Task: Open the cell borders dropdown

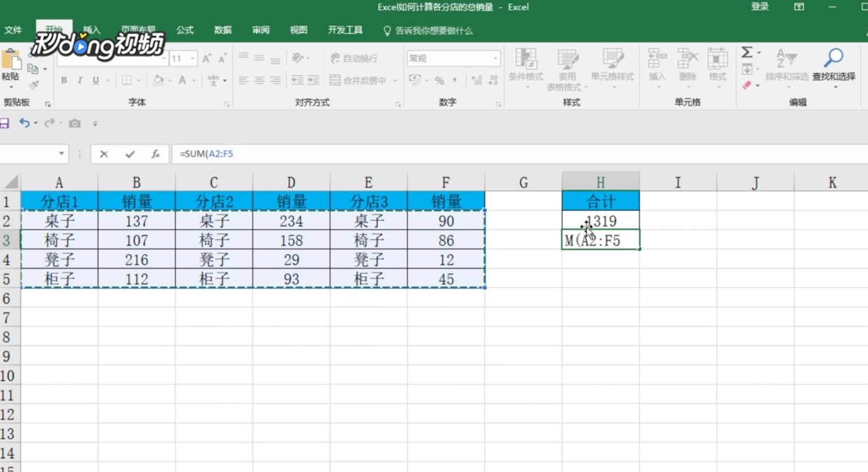Action: (x=139, y=81)
